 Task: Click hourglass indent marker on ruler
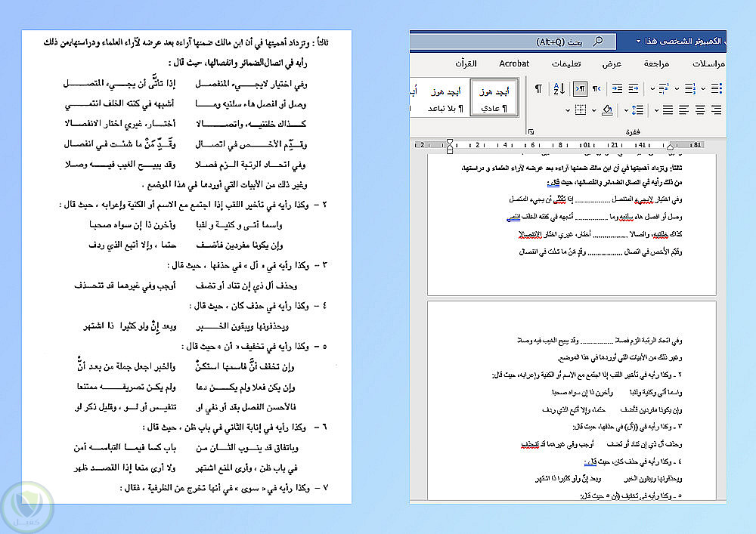pyautogui.click(x=450, y=147)
